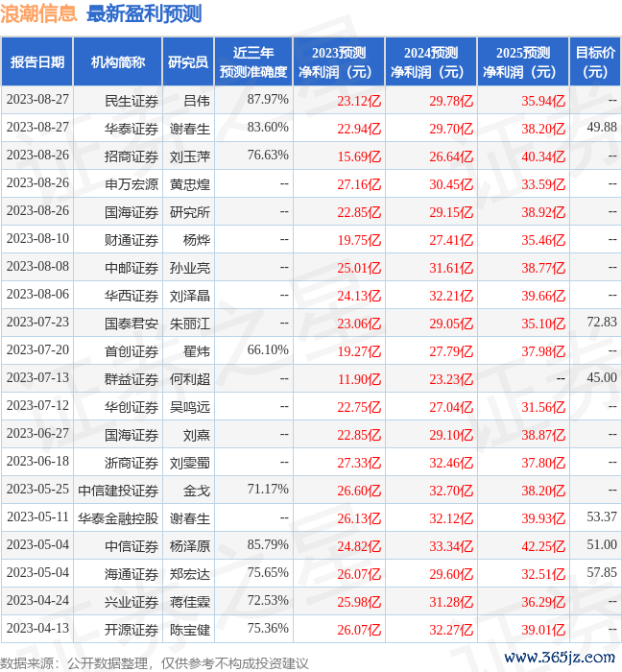This screenshot has height=672, width=622.
Task: Click researcher name 孙业亮
Action: point(190,268)
